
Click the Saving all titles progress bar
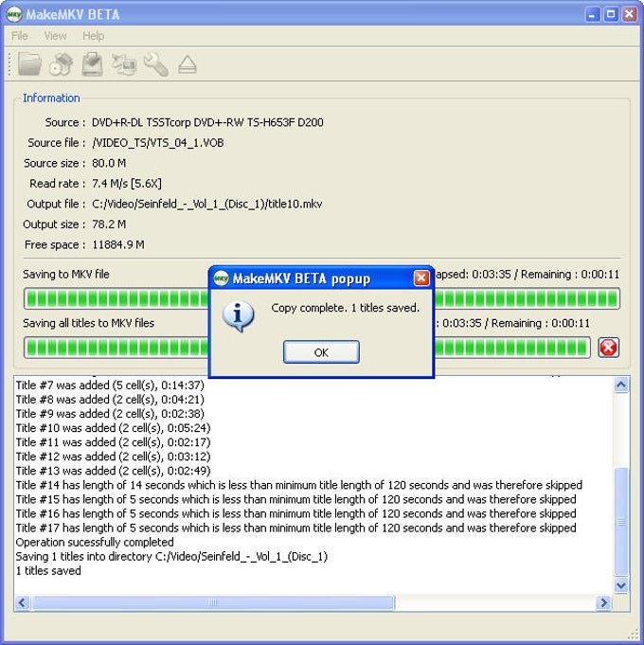[x=307, y=348]
